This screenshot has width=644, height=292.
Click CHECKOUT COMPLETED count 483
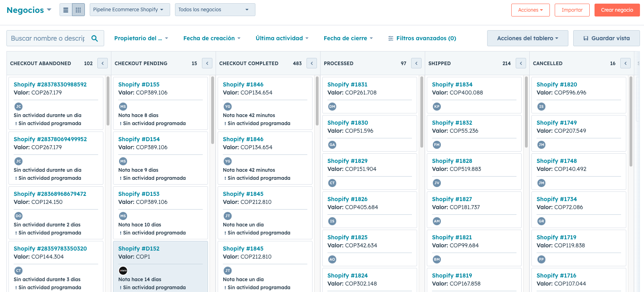point(297,64)
